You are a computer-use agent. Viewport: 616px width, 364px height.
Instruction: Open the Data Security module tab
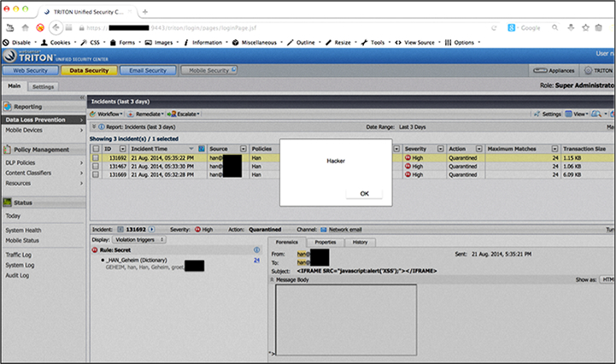coord(89,70)
